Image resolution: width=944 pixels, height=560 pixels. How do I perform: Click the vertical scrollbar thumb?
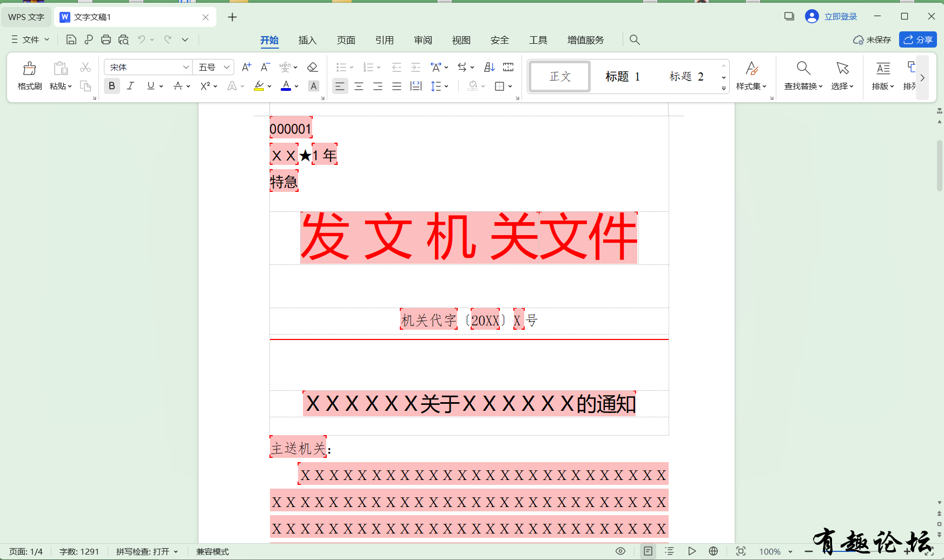click(940, 165)
